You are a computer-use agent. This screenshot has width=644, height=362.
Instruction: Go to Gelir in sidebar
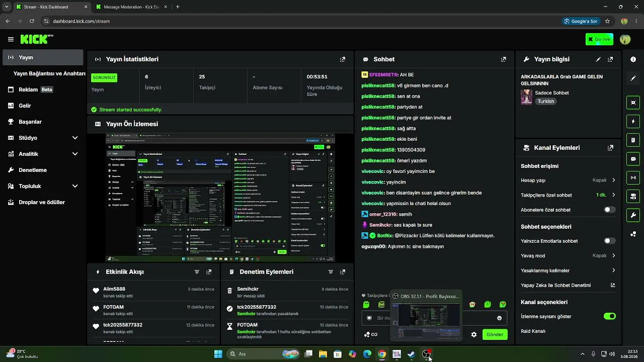[43, 106]
